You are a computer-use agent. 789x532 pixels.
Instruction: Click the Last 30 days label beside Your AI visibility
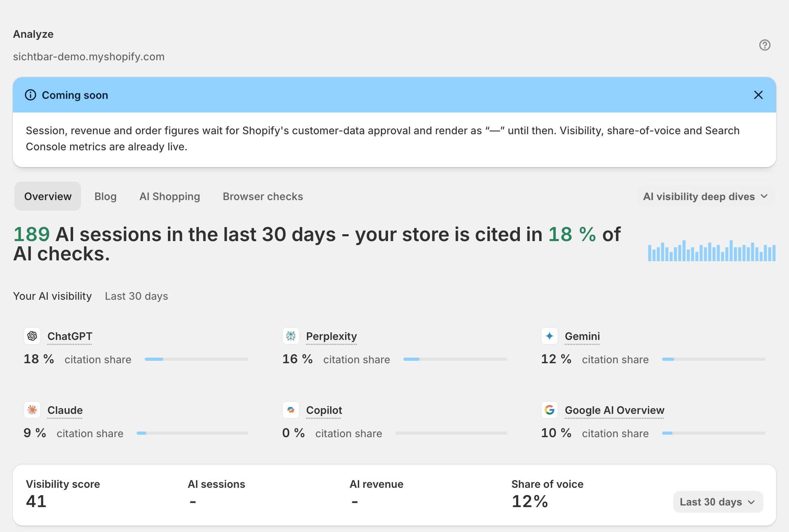click(137, 296)
